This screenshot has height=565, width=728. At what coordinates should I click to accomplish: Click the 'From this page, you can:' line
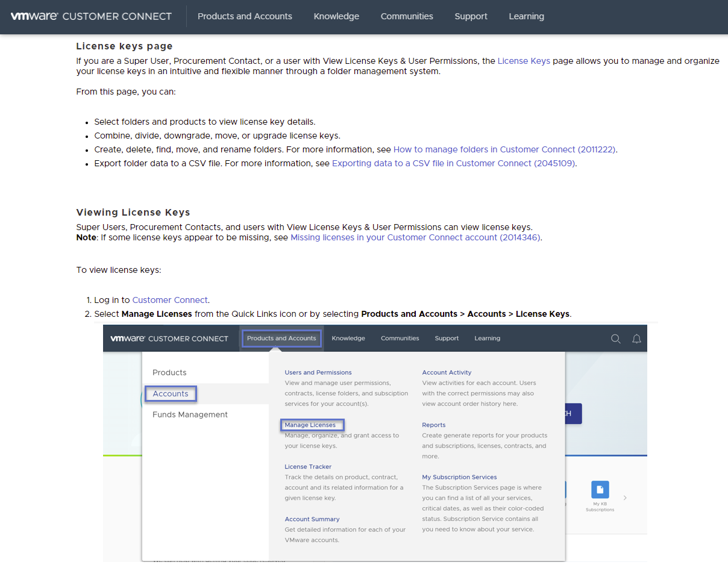coord(126,92)
